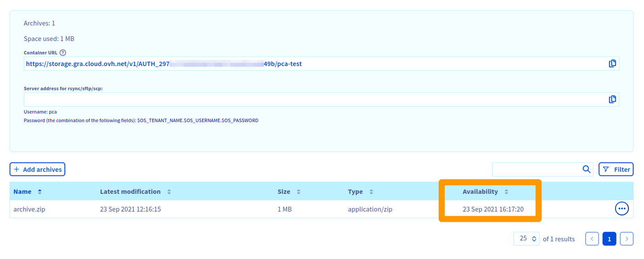Sort the table by Name column
The height and width of the screenshot is (259, 644).
(40, 192)
